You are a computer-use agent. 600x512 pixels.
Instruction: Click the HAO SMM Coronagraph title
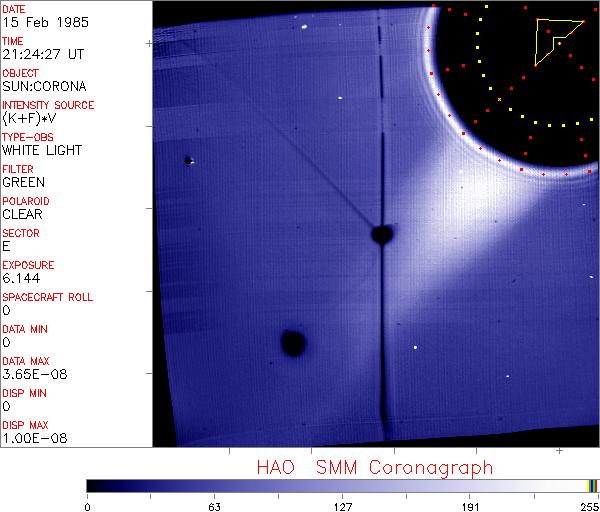pos(375,468)
